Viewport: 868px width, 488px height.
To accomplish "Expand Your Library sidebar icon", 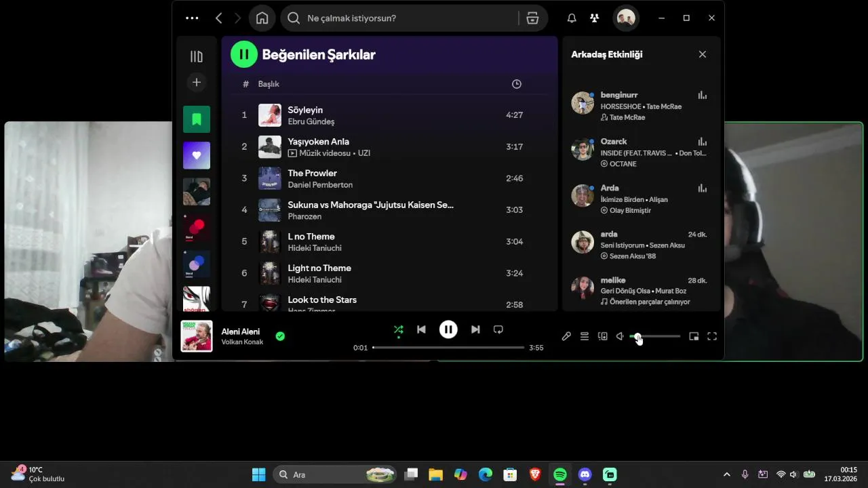I will tap(197, 57).
